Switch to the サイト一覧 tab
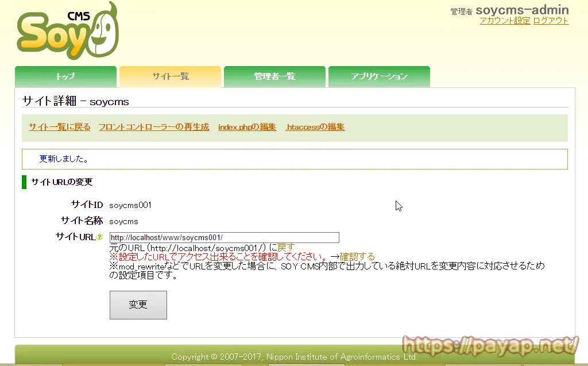This screenshot has height=366, width=588. (170, 76)
